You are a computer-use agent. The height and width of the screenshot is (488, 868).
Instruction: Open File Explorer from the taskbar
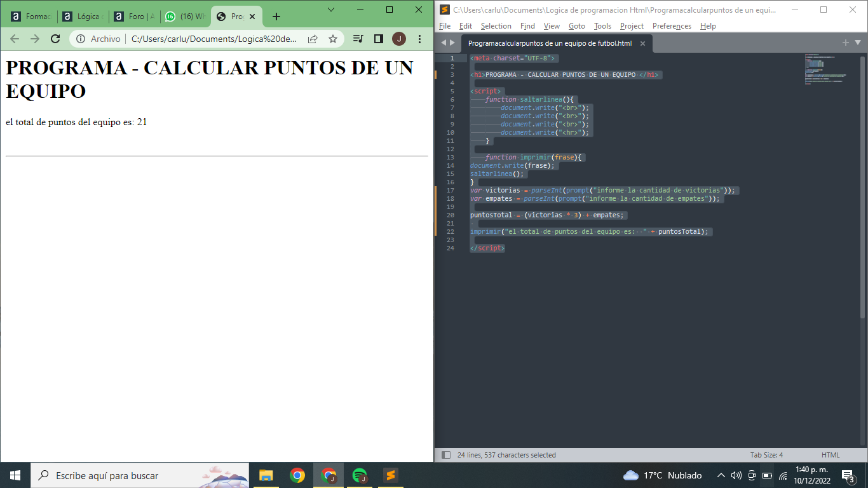tap(266, 475)
